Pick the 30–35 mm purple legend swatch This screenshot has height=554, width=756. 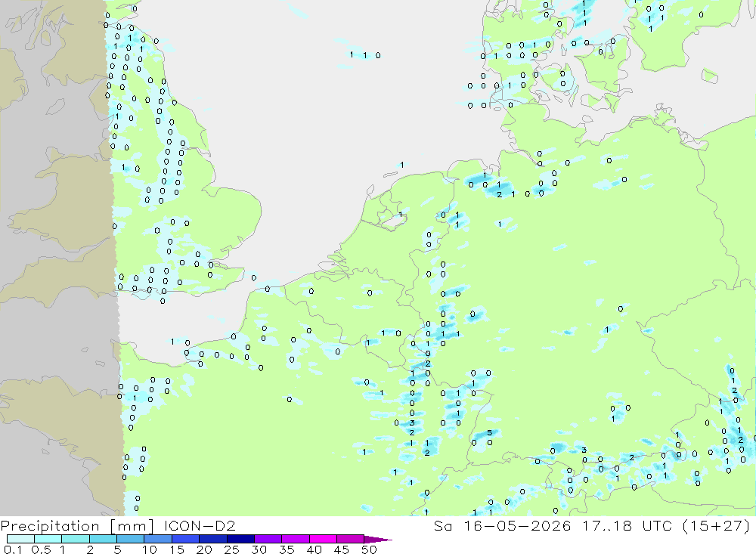click(x=268, y=539)
